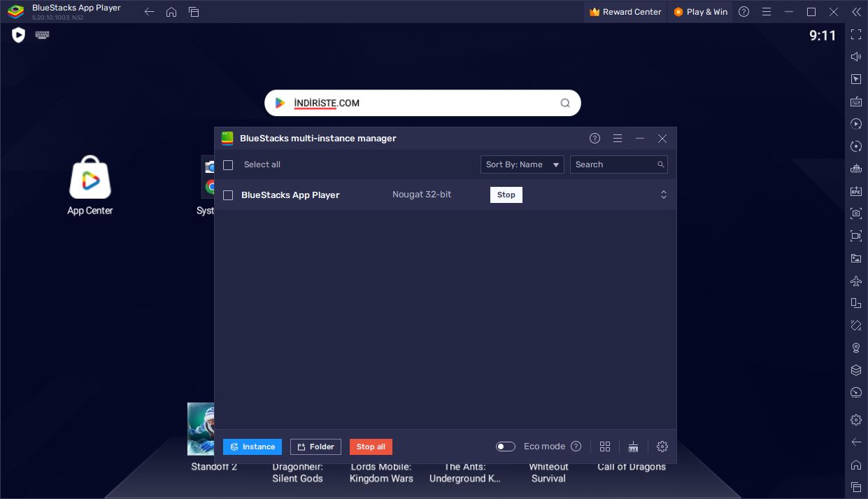Expand the BlueStacks App Player row arrows

(664, 195)
